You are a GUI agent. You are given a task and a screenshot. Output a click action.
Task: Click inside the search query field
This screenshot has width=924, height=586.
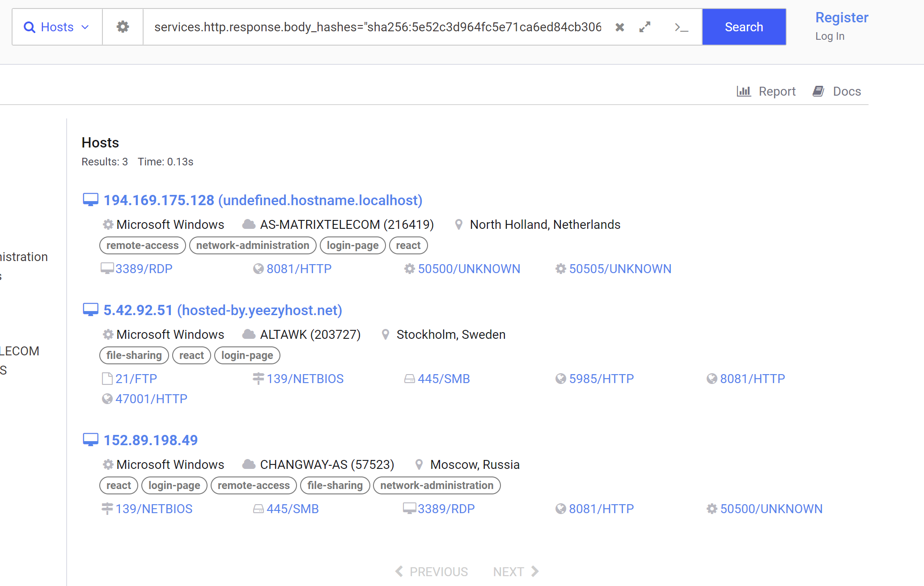(377, 27)
